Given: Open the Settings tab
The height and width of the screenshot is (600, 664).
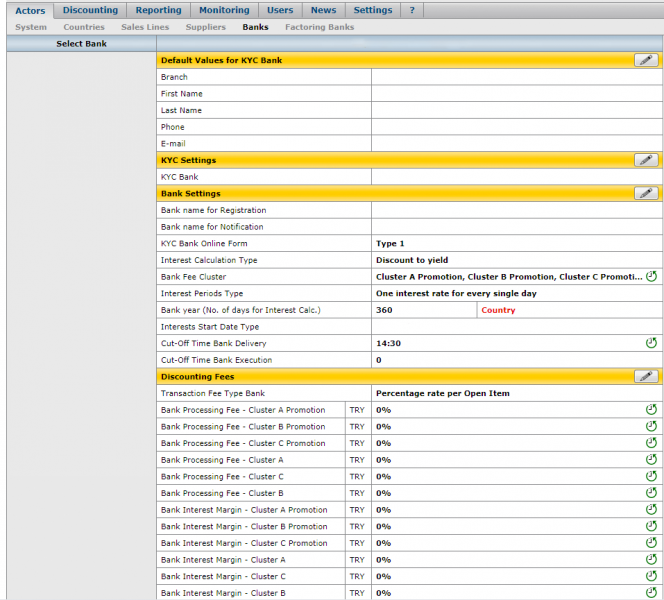Looking at the screenshot, I should pyautogui.click(x=373, y=10).
